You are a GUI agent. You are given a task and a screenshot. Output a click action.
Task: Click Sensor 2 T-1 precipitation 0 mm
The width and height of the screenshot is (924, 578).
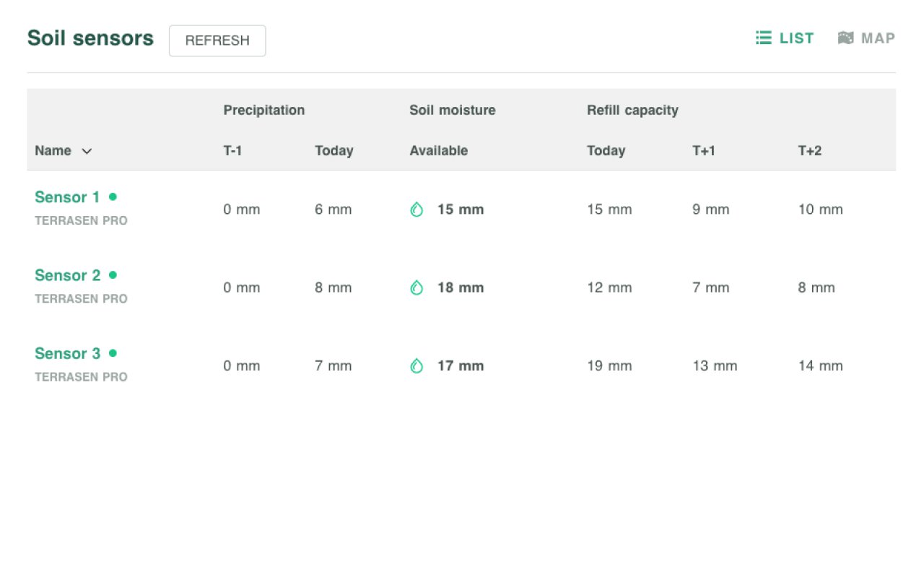tap(242, 288)
